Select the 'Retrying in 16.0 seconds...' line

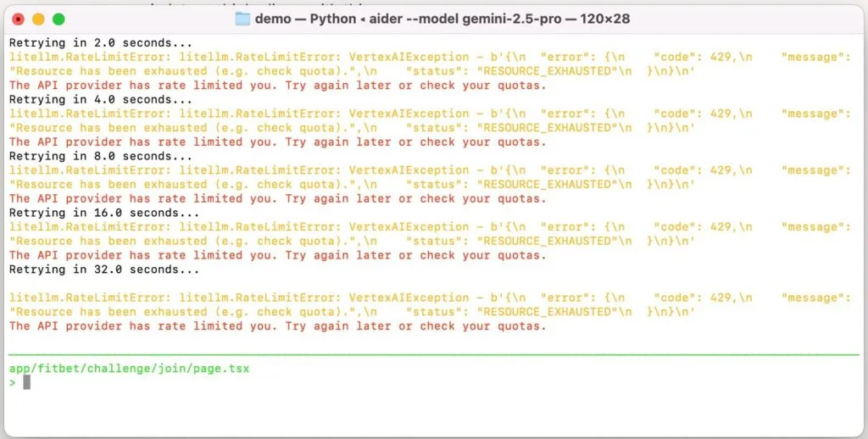(x=103, y=213)
